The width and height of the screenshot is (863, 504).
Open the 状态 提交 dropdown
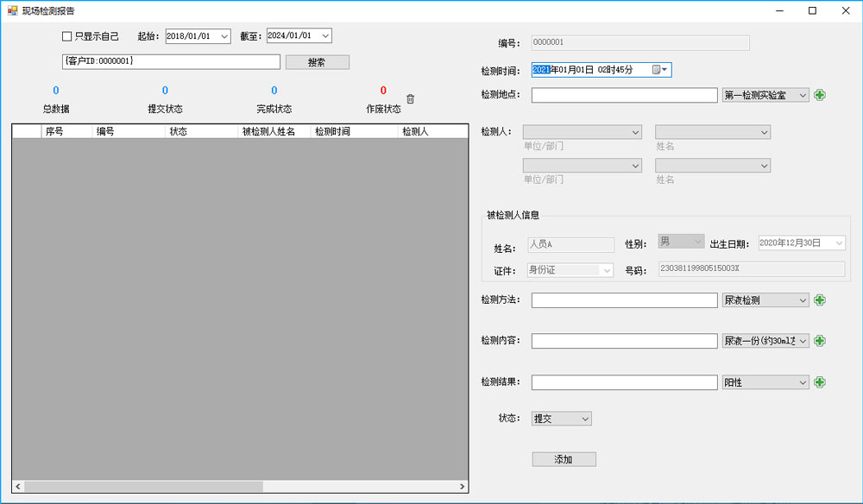(584, 419)
